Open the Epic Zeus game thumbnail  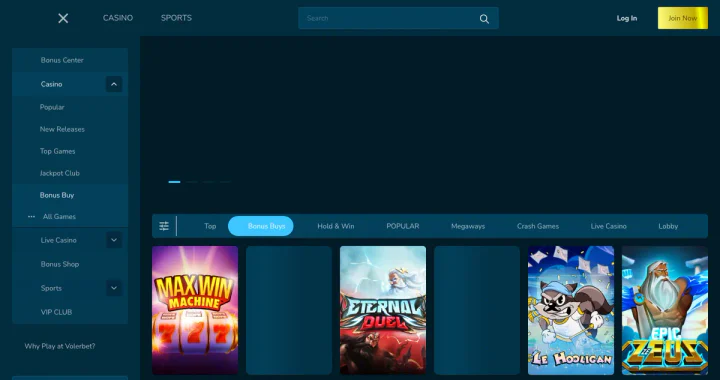665,310
